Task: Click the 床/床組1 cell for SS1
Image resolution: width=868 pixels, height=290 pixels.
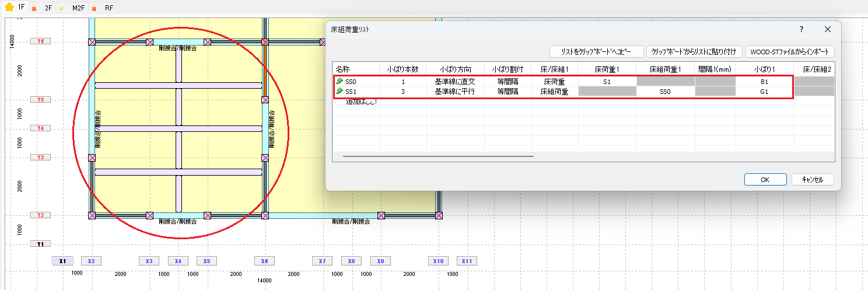Action: 554,92
